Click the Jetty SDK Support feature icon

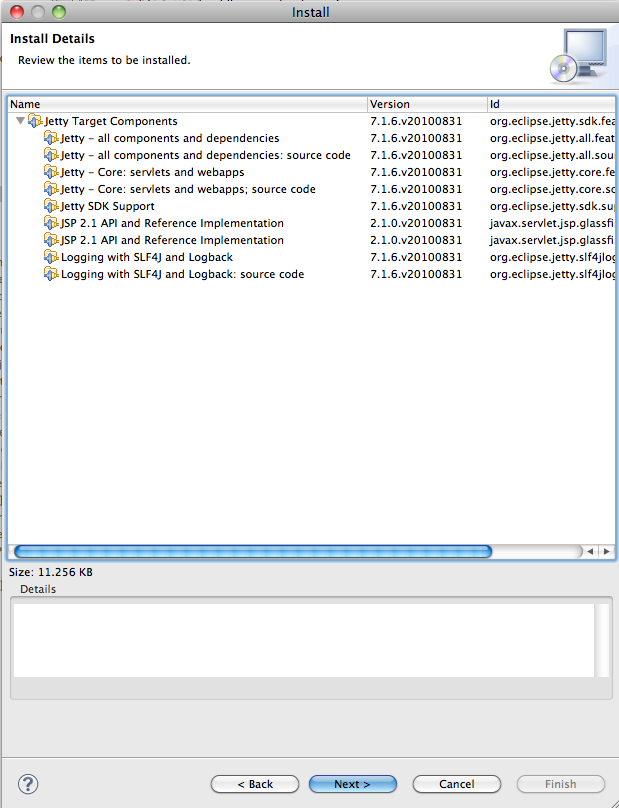[x=51, y=206]
